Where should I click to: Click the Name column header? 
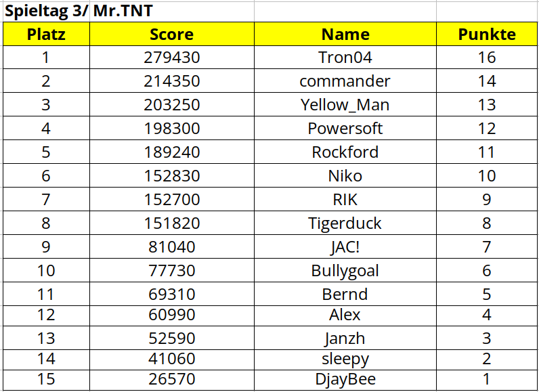[x=345, y=35]
